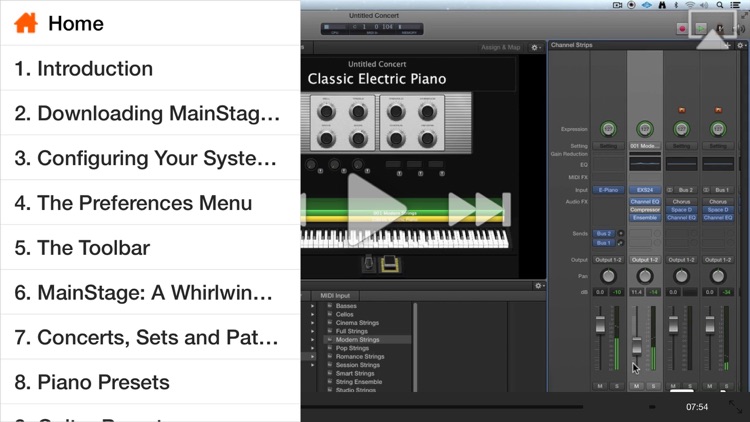750x422 pixels.
Task: Select String Ensemble in the library list
Action: click(359, 382)
